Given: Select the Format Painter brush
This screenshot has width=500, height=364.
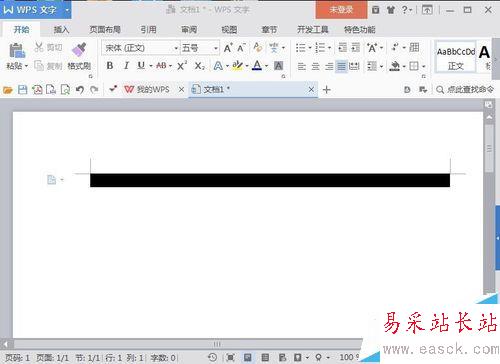Looking at the screenshot, I should coord(79,50).
